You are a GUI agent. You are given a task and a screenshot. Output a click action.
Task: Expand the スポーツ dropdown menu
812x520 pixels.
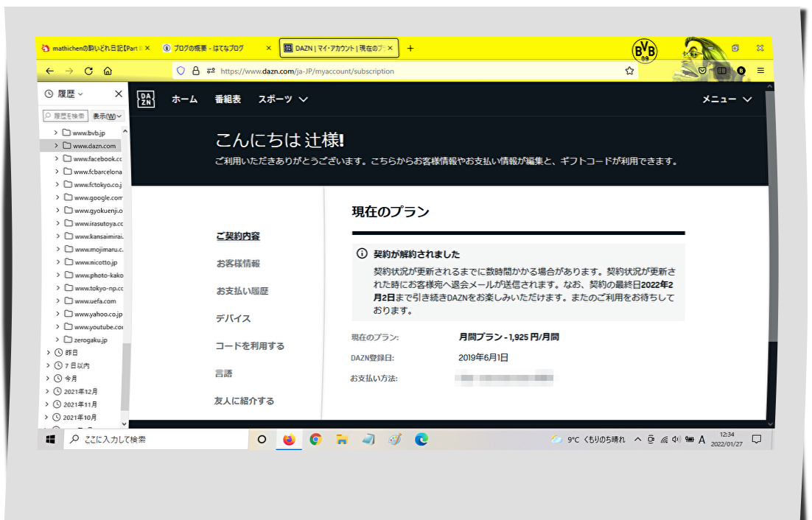(283, 99)
